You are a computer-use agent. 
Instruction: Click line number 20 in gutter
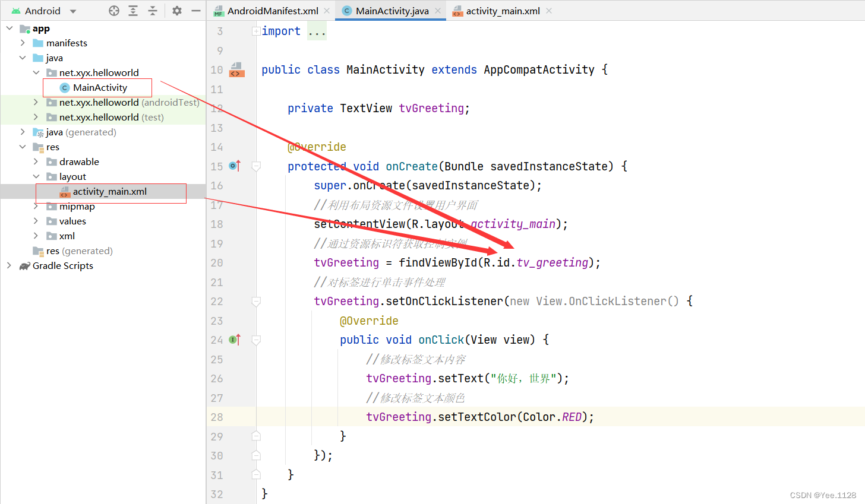[217, 262]
